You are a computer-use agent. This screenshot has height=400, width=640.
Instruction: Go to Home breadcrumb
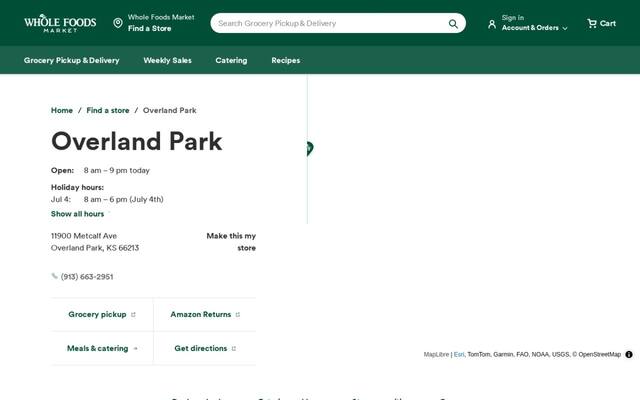coord(62,110)
